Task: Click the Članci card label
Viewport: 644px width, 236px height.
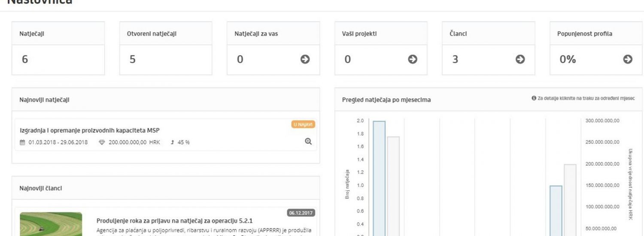Action: click(458, 34)
